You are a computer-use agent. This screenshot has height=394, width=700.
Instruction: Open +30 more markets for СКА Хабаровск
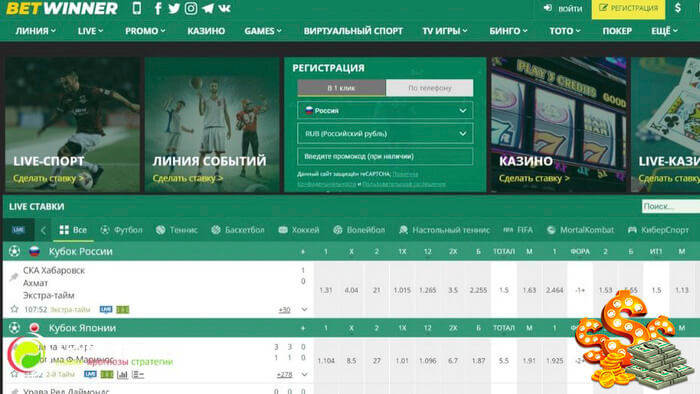tap(284, 310)
